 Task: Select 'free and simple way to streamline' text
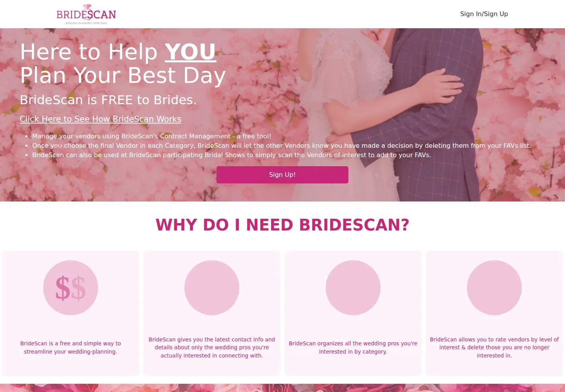71,347
